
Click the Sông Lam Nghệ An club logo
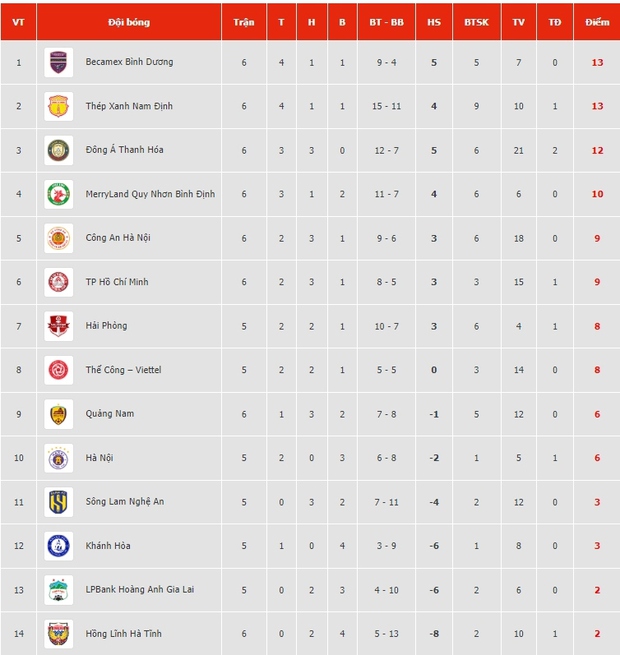(59, 502)
